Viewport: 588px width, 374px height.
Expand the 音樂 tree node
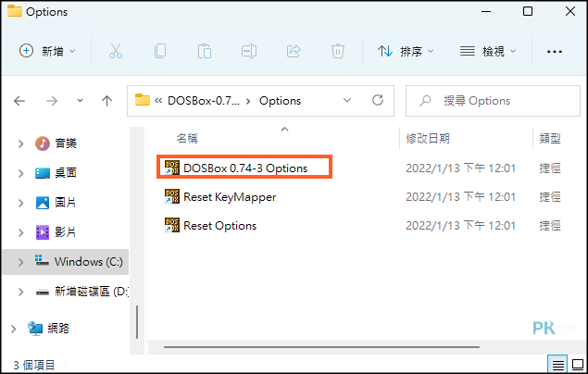20,143
